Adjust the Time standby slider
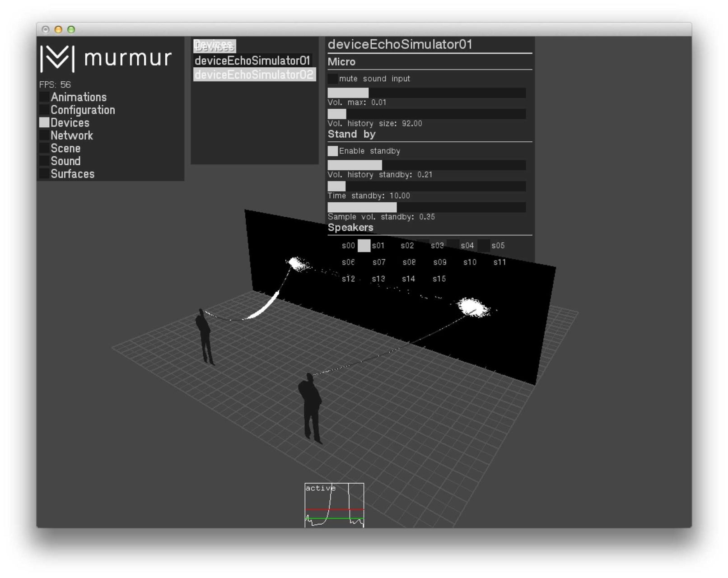Image resolution: width=728 pixels, height=578 pixels. coord(426,186)
